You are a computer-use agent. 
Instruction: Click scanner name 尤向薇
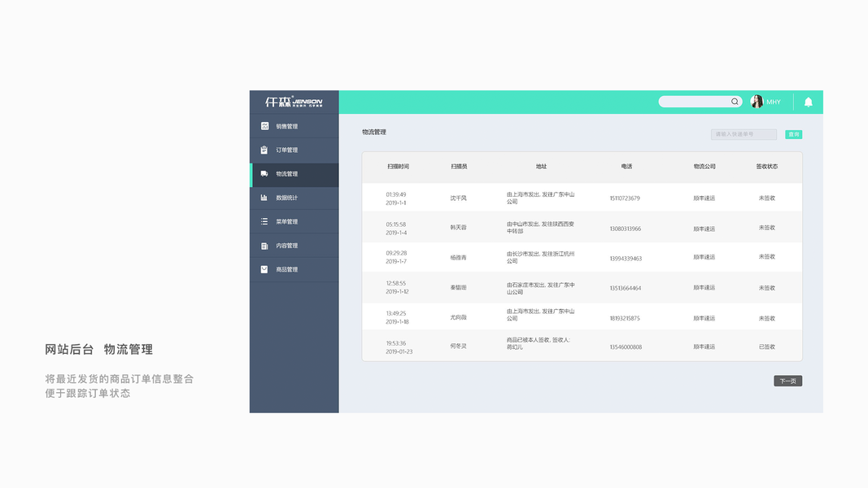click(x=458, y=317)
